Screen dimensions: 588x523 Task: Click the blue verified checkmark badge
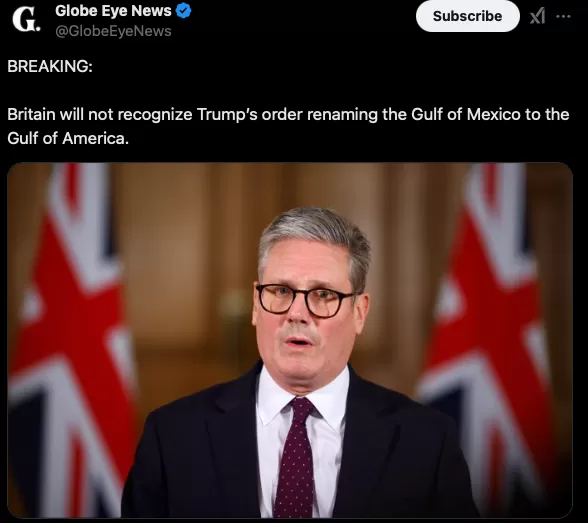pyautogui.click(x=183, y=11)
